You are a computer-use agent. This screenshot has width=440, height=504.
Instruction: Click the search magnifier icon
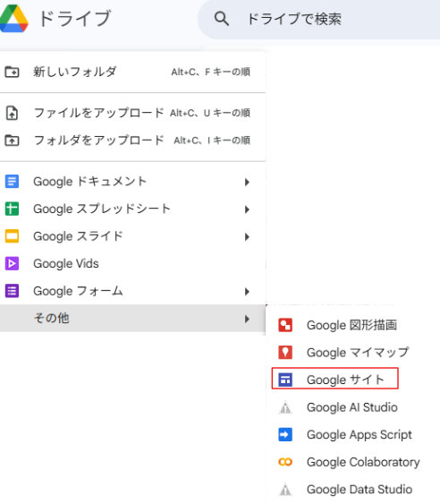pyautogui.click(x=222, y=19)
